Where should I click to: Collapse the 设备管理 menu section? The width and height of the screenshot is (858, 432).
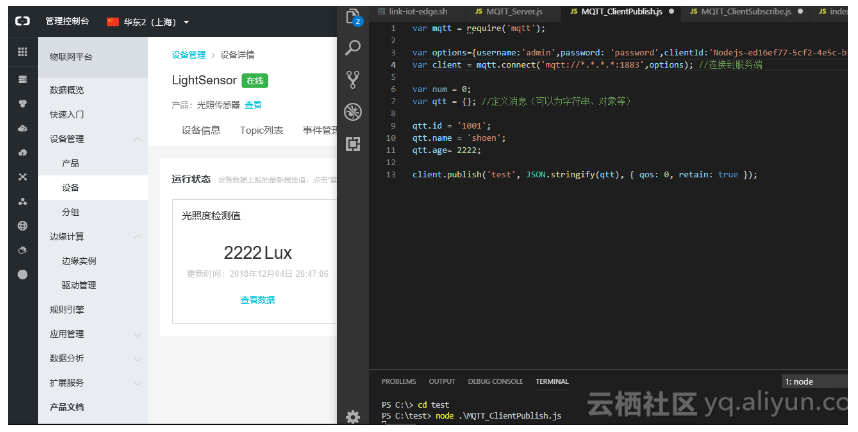click(138, 139)
